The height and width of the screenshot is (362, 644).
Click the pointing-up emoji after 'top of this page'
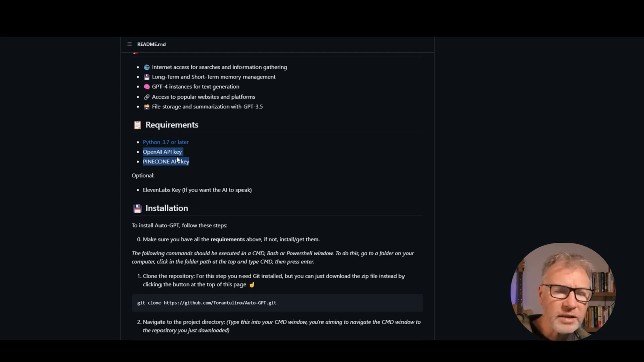point(252,285)
